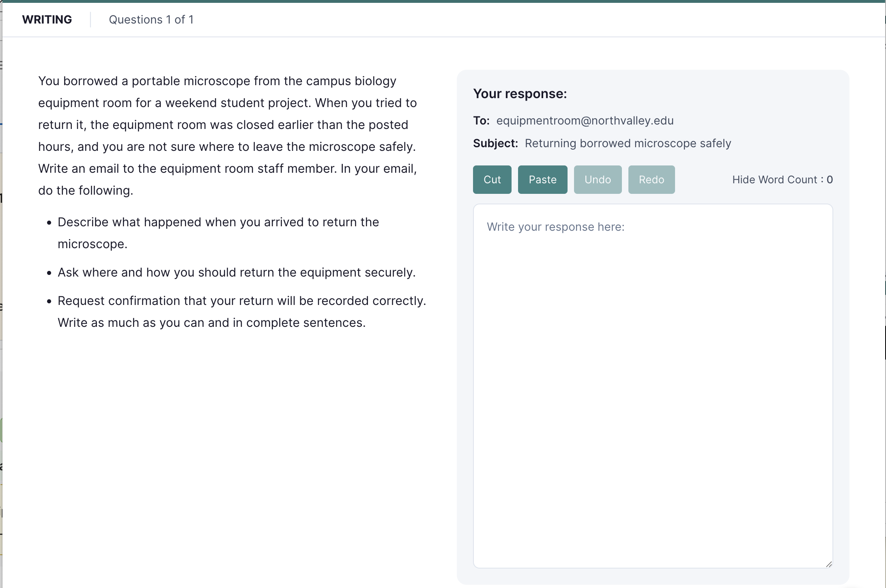Click the Questions 1 of 1 indicator
This screenshot has width=886, height=588.
(x=151, y=19)
